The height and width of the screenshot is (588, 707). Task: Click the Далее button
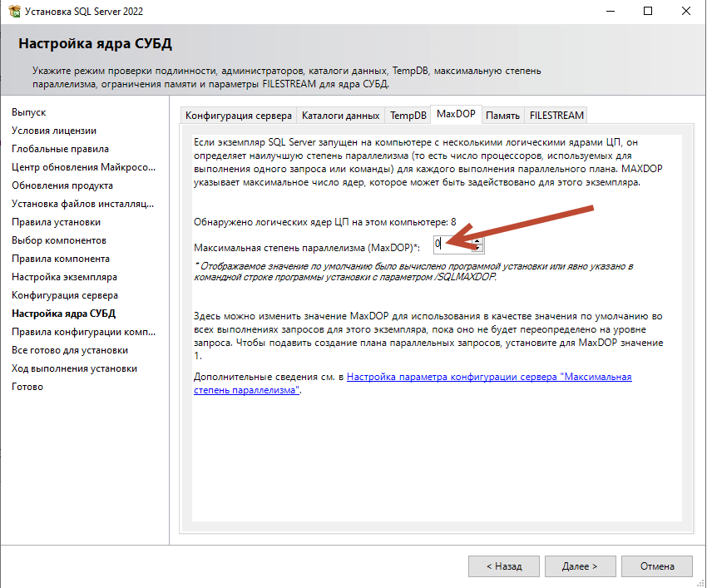[x=580, y=566]
